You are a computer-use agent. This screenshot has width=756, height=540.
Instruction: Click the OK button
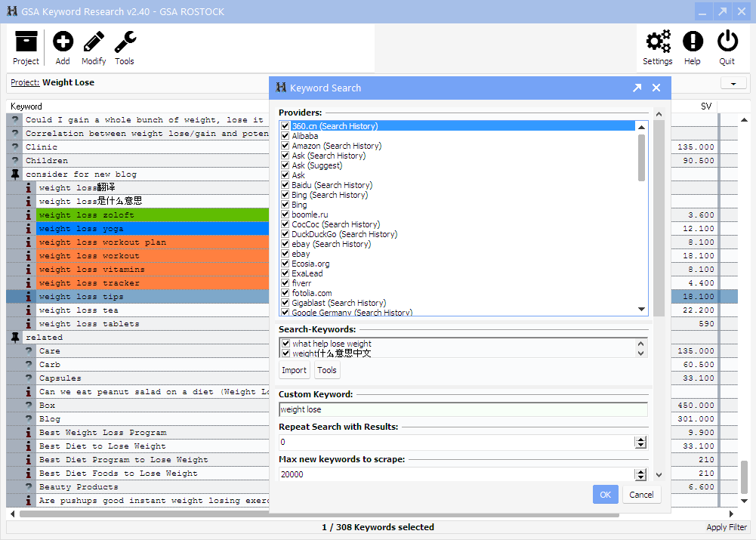606,495
